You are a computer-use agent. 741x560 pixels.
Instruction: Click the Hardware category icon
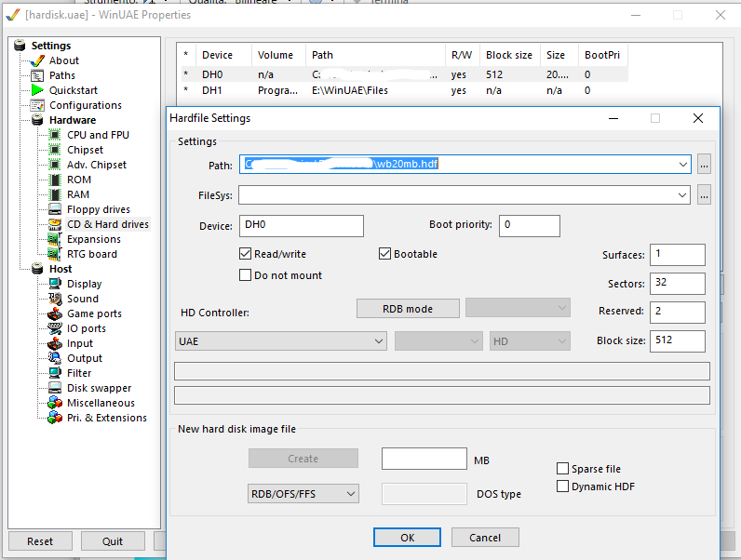(37, 120)
